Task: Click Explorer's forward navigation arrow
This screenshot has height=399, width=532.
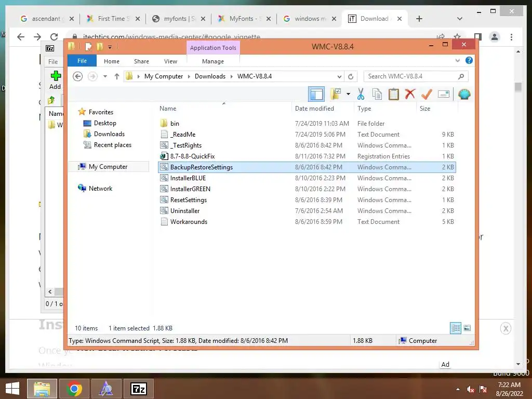Action: (x=92, y=76)
